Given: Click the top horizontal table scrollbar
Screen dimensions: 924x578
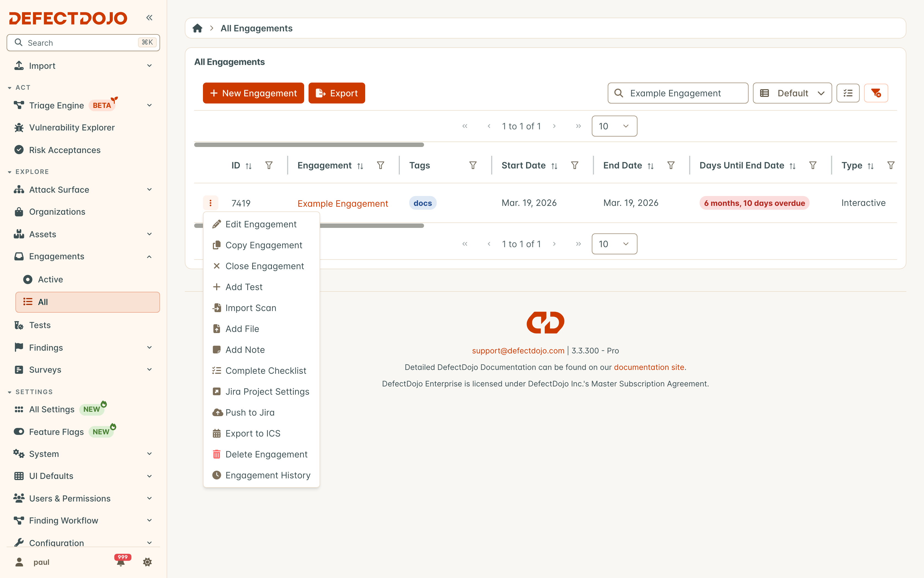Looking at the screenshot, I should coord(309,145).
